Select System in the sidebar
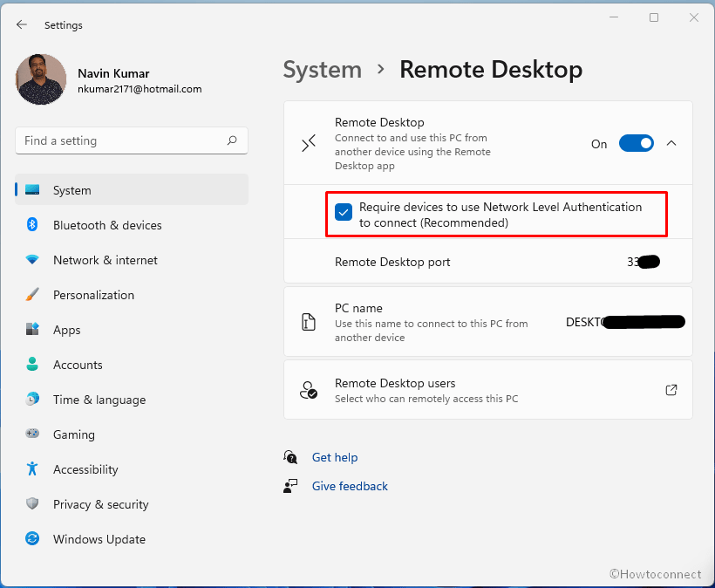 click(132, 190)
